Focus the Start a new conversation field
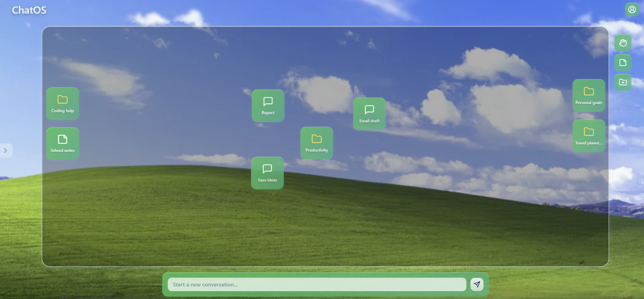 pos(317,284)
